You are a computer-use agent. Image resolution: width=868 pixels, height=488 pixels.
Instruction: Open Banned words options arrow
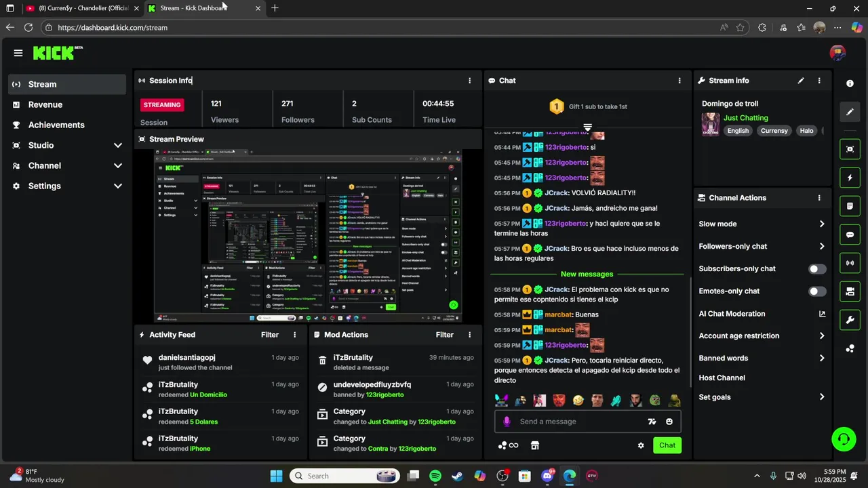(x=821, y=359)
